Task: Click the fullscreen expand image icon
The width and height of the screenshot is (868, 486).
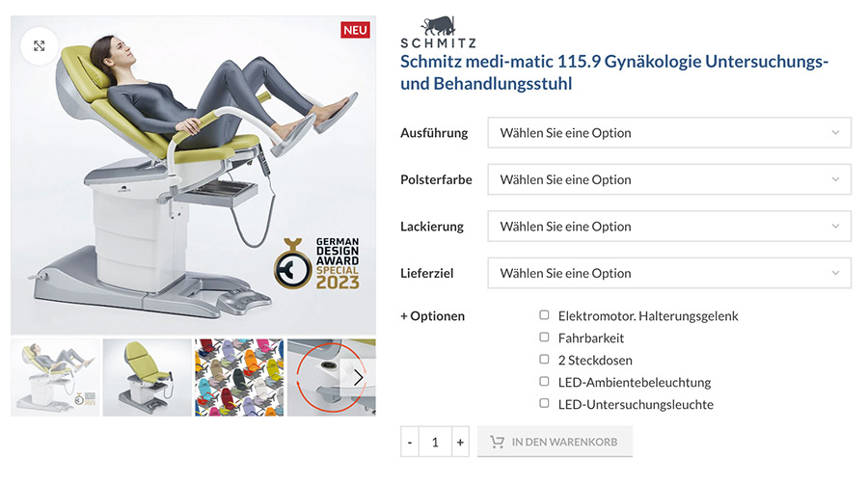Action: pos(39,46)
